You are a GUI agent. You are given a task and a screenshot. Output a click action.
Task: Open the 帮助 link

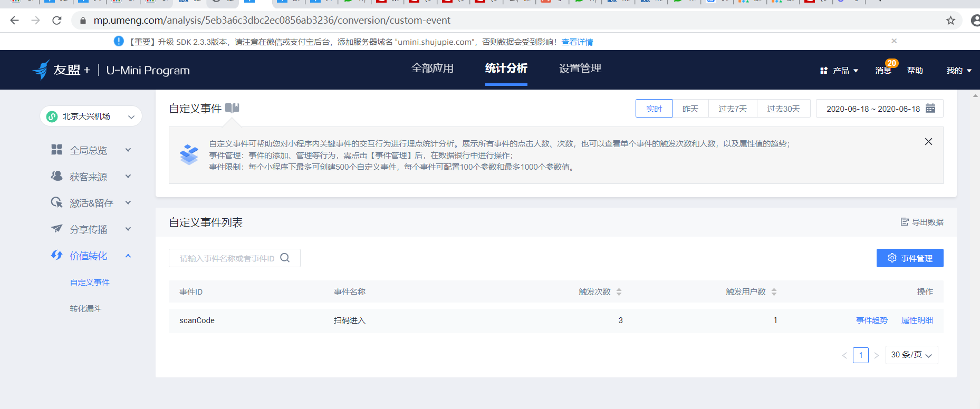click(915, 71)
